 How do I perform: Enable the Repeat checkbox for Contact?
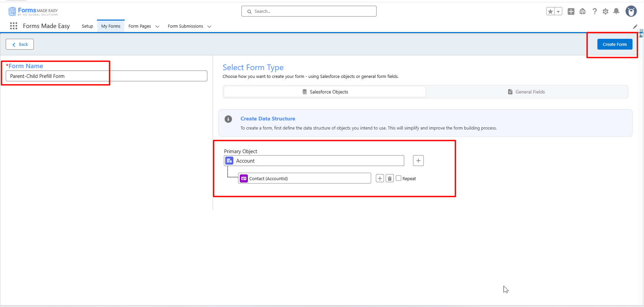pos(398,178)
